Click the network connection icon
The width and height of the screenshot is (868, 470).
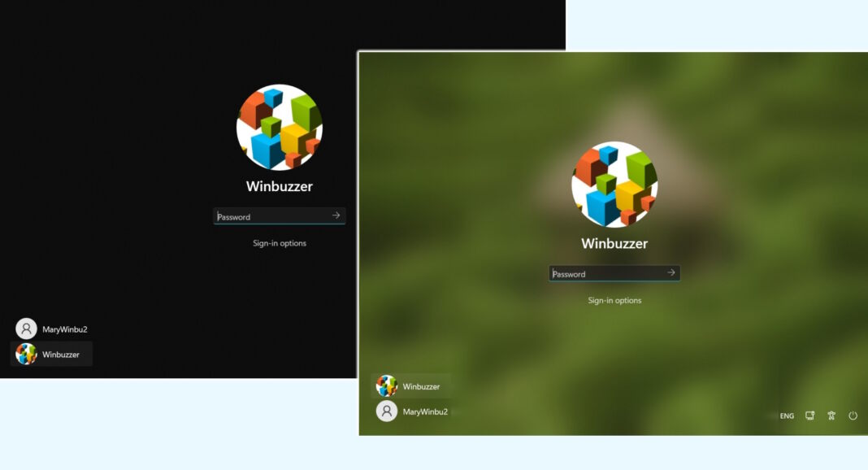click(809, 416)
